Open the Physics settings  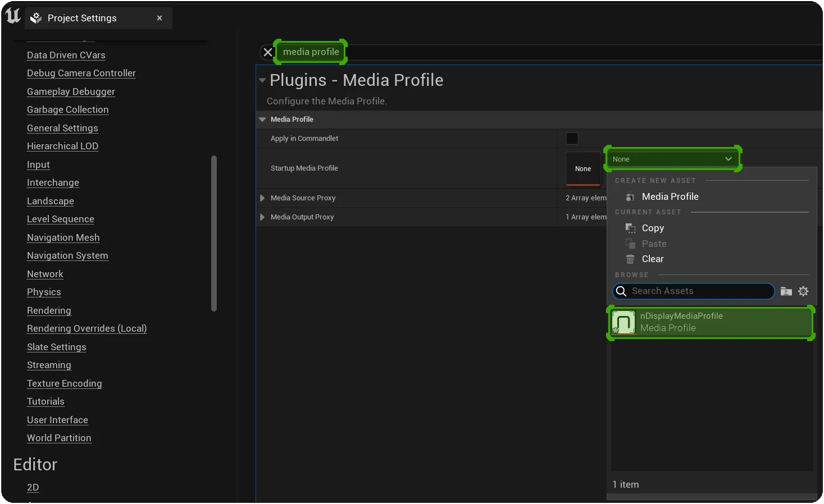pos(44,292)
